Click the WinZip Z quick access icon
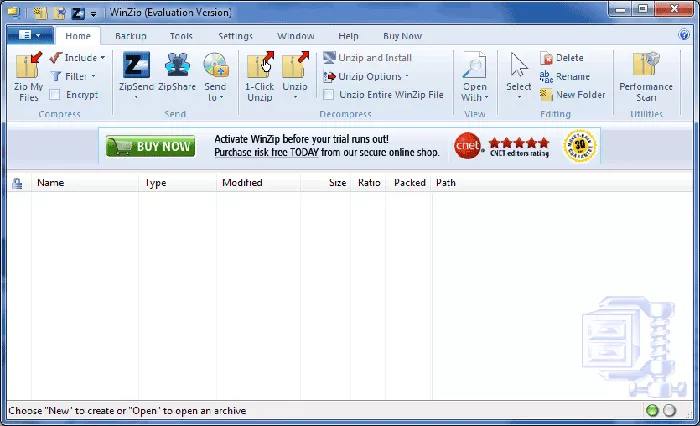Screen dimensions: 700x426 (78, 13)
